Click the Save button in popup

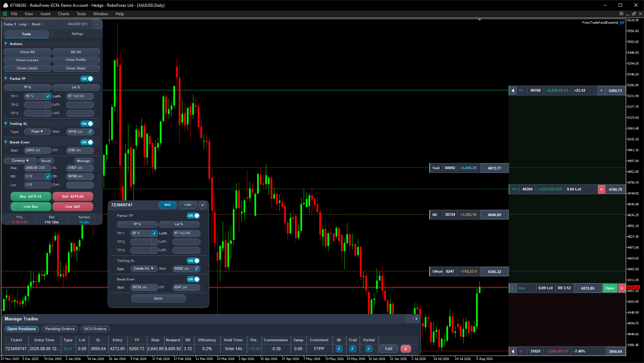coord(168,205)
